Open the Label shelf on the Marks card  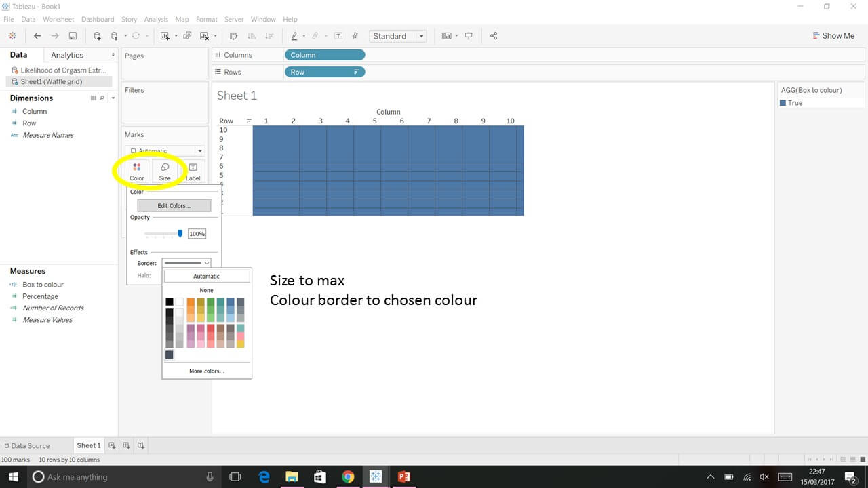[x=193, y=171]
